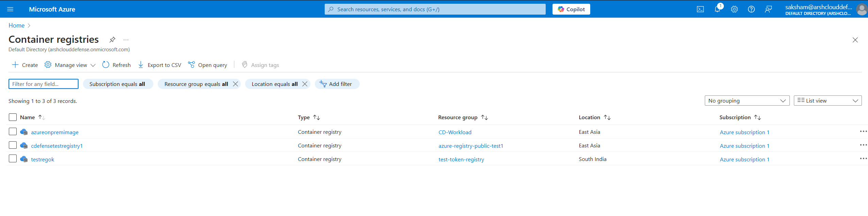Click the testregok registry icon

pyautogui.click(x=24, y=159)
